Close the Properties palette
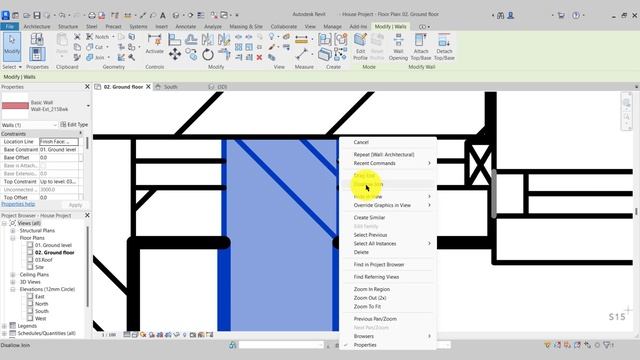The image size is (640, 360). click(x=87, y=87)
